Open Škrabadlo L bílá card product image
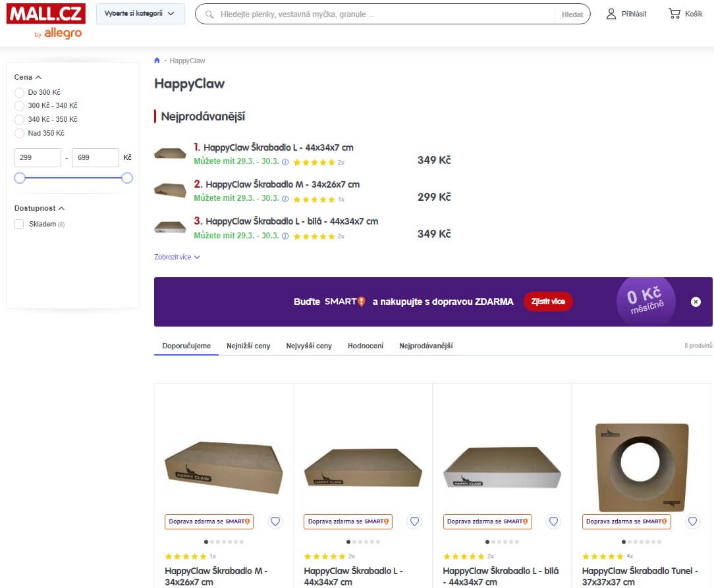This screenshot has height=588, width=714. (503, 468)
